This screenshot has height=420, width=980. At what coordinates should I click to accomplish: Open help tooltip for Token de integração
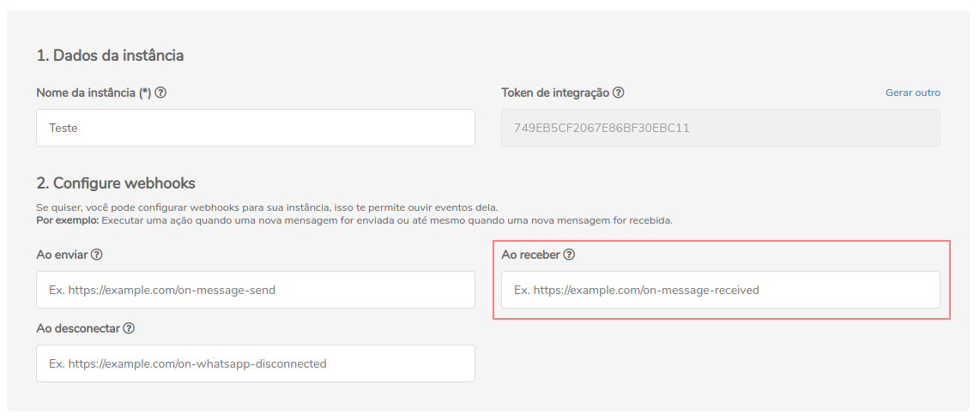(619, 93)
